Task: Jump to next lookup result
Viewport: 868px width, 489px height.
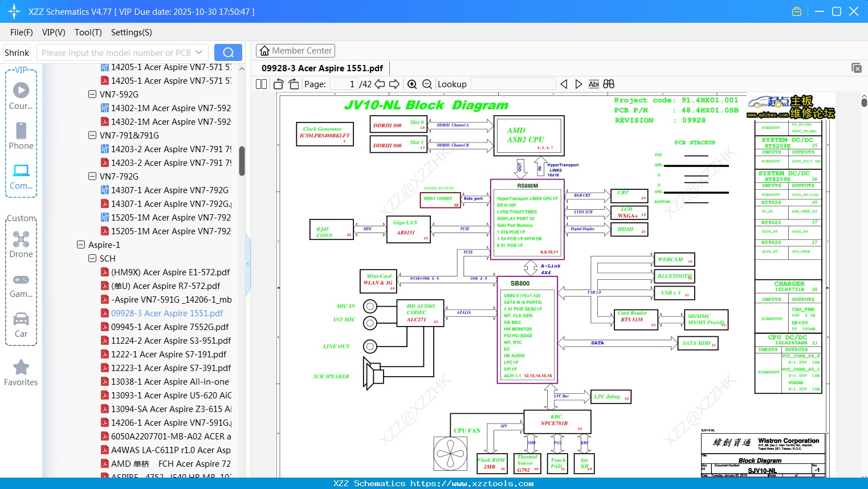Action: 578,84
